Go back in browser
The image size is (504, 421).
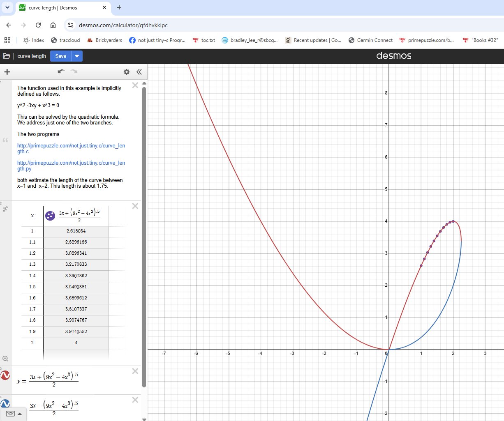pos(9,25)
